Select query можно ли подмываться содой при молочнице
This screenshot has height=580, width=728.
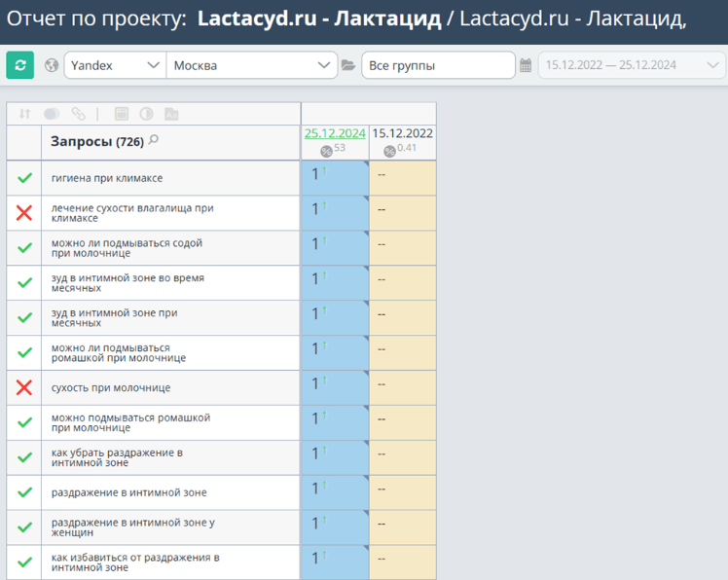tap(127, 248)
